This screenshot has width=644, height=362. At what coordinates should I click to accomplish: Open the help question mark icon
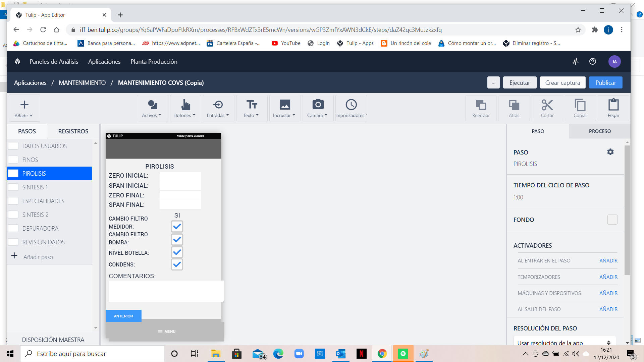592,62
